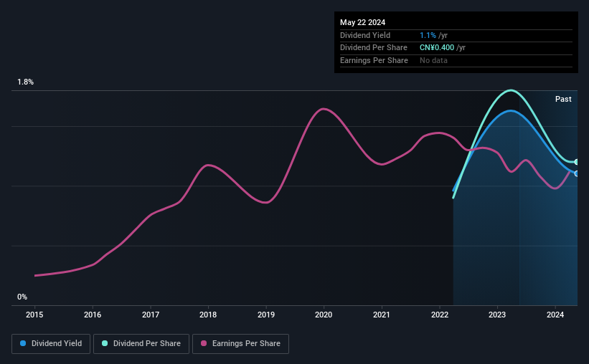Click the CN¥0.400 dividend per share value
Viewport: 589px width, 364px height.
[437, 48]
